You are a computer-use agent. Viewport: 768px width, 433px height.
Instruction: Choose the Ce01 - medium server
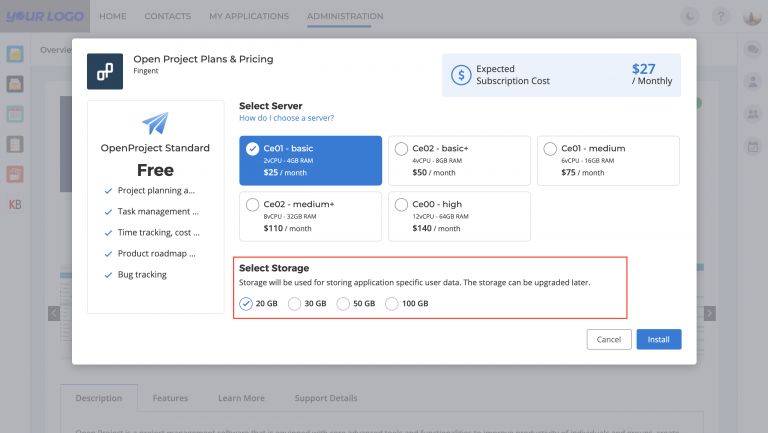point(608,160)
